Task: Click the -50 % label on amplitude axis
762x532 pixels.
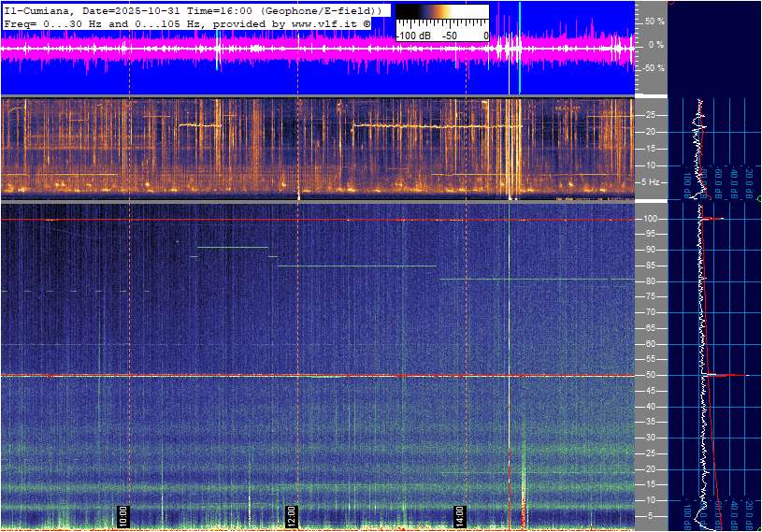Action: [653, 67]
